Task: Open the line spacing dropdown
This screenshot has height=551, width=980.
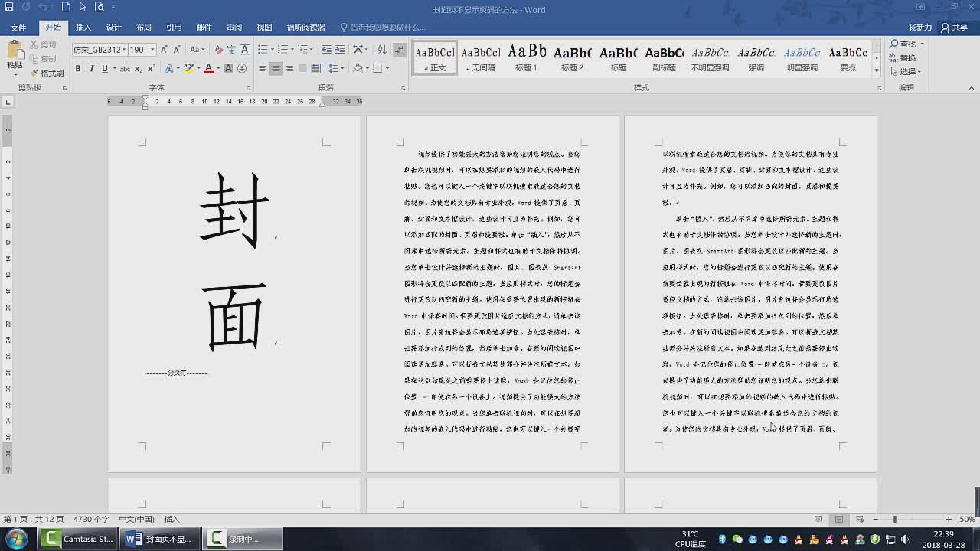Action: [x=335, y=69]
